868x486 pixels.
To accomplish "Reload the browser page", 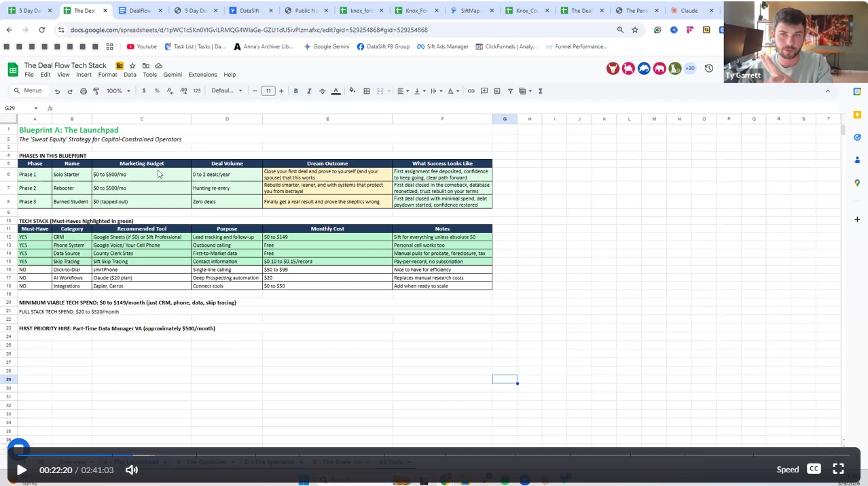I will point(42,30).
